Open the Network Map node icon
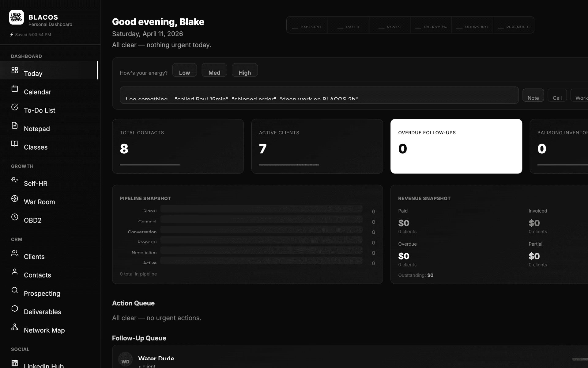Screen dimensions: 588x368 click(x=15, y=327)
